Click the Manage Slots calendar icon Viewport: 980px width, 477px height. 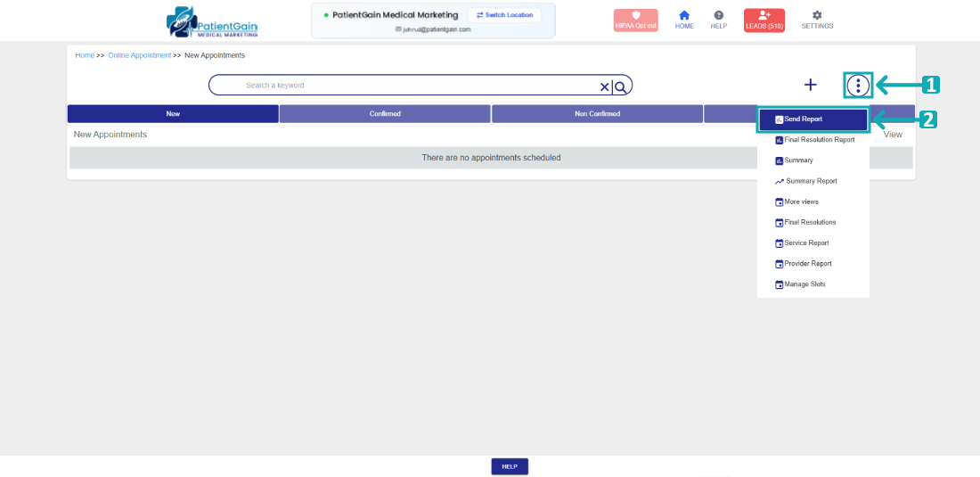point(779,284)
